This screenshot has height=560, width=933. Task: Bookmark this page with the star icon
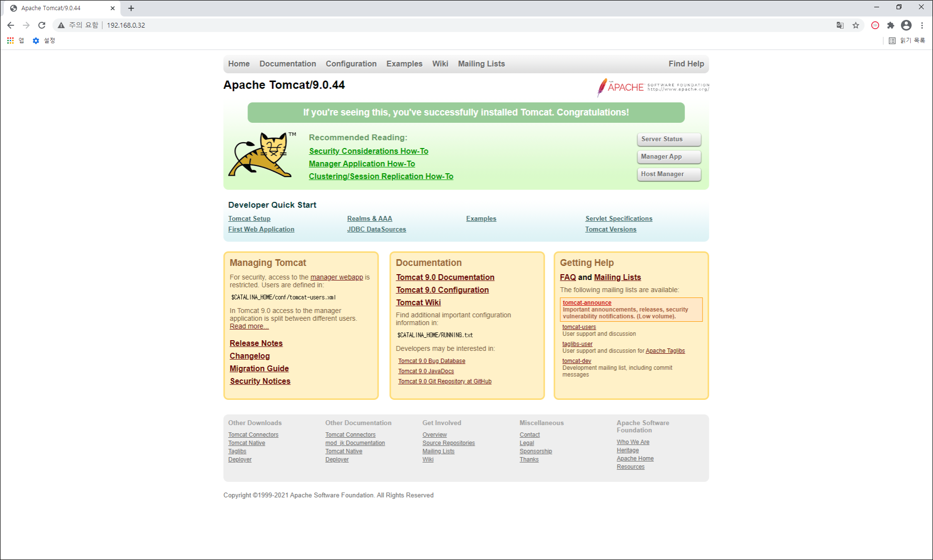[856, 25]
